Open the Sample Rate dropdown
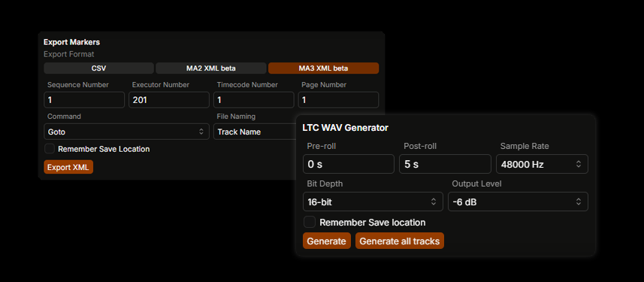644x282 pixels. click(542, 164)
